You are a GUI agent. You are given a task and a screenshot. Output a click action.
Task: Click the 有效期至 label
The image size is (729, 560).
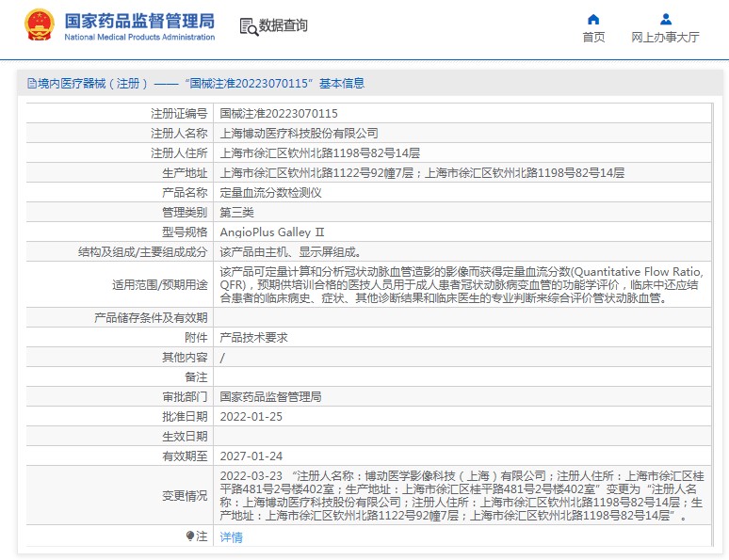(x=185, y=456)
